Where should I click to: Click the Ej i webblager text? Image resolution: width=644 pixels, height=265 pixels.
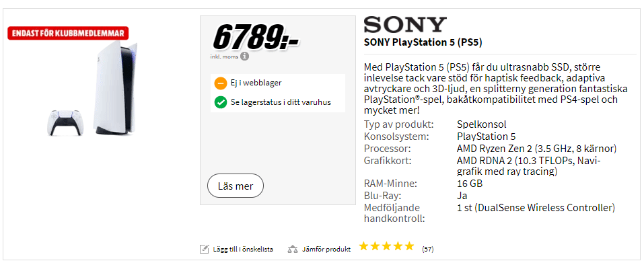point(256,83)
